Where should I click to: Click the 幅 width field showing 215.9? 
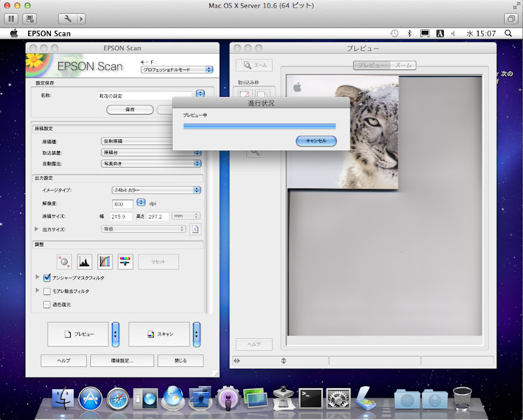click(121, 217)
